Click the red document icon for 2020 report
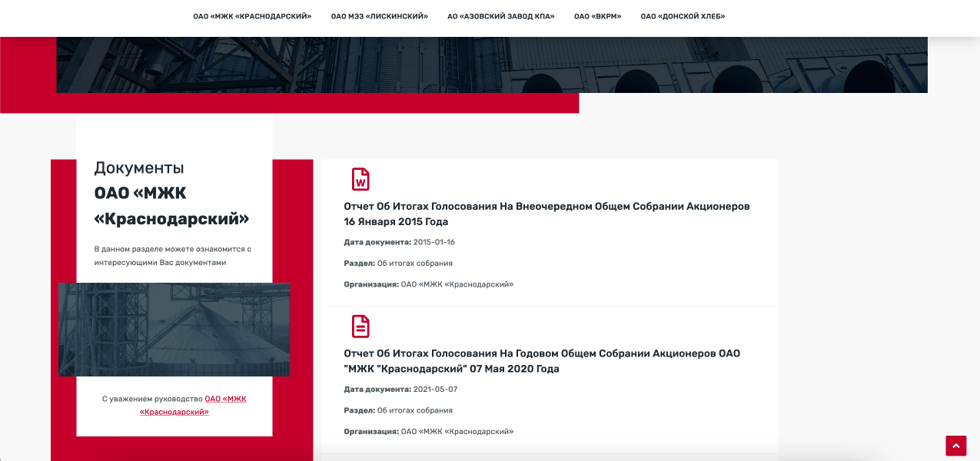This screenshot has height=461, width=980. (360, 327)
